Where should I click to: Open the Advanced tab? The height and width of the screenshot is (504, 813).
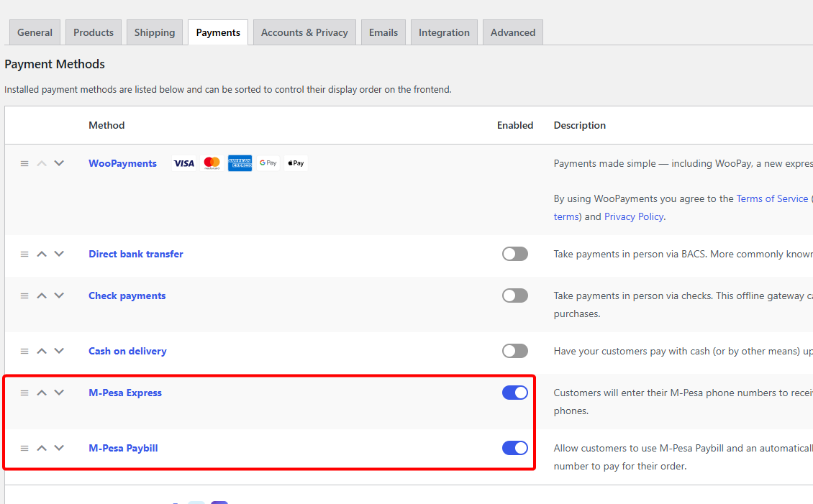[x=513, y=32]
